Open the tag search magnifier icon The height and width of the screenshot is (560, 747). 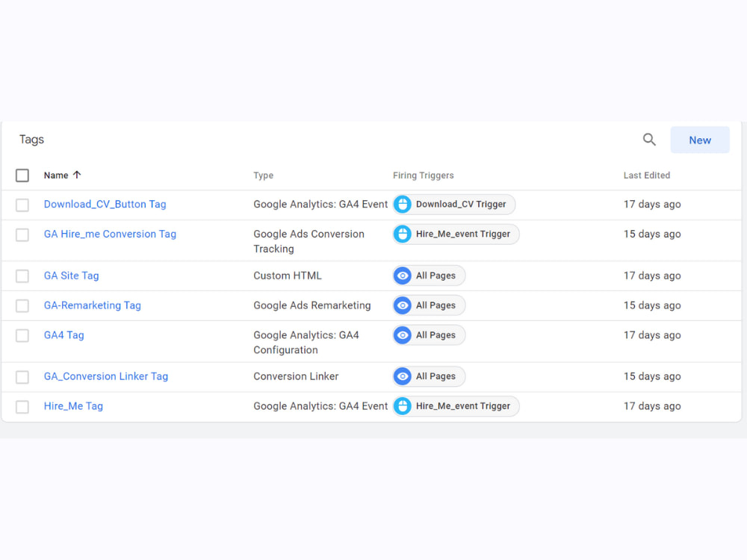click(648, 140)
